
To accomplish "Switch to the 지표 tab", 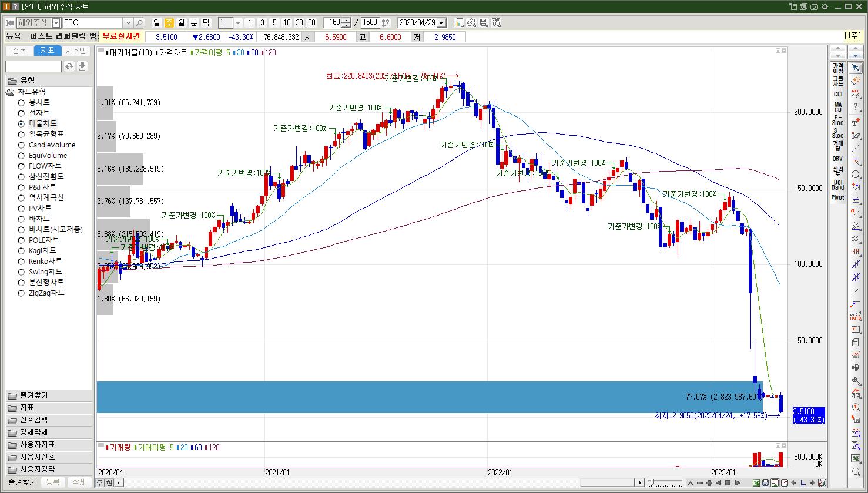I will [48, 51].
